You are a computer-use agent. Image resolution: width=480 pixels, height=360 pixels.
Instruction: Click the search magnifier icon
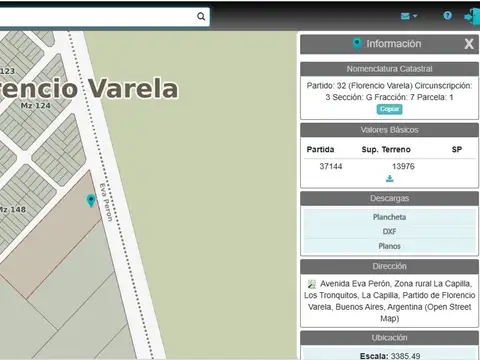click(201, 16)
